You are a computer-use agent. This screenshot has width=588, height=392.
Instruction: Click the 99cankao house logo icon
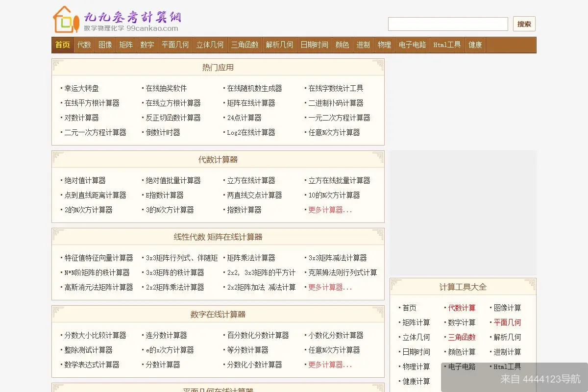63,20
